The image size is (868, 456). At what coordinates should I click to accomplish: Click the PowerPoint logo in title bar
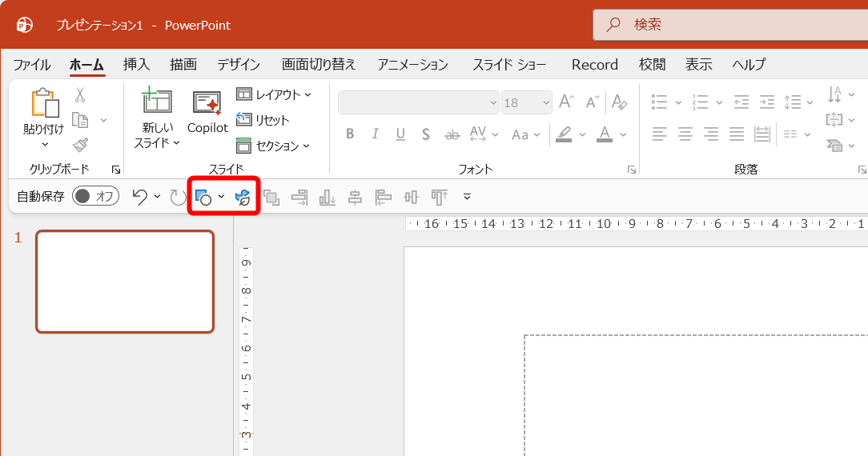[24, 25]
